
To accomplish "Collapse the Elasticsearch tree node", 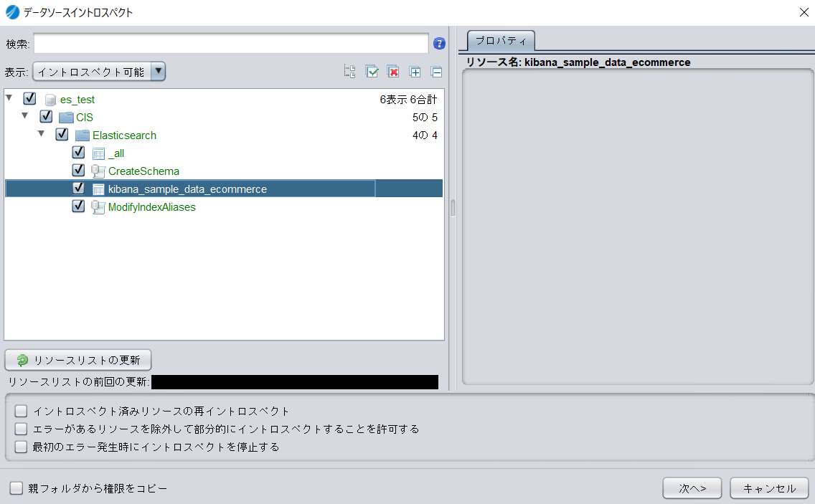I will pos(41,134).
